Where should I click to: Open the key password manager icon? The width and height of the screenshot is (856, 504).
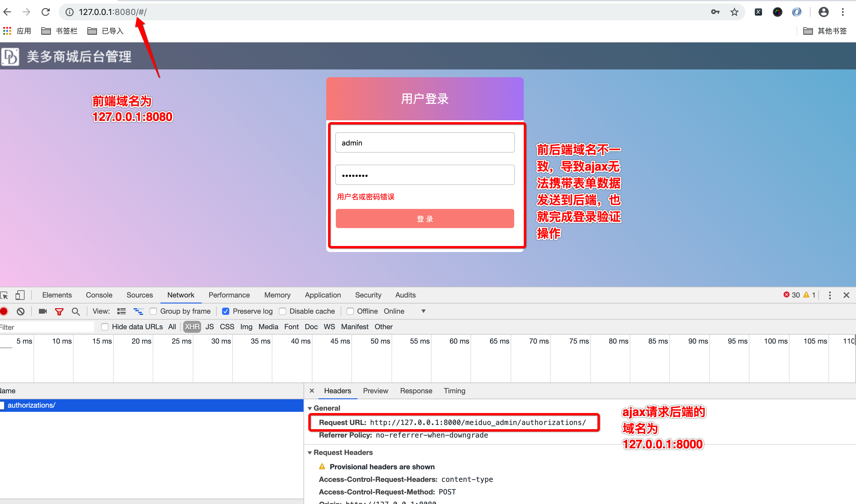(715, 12)
